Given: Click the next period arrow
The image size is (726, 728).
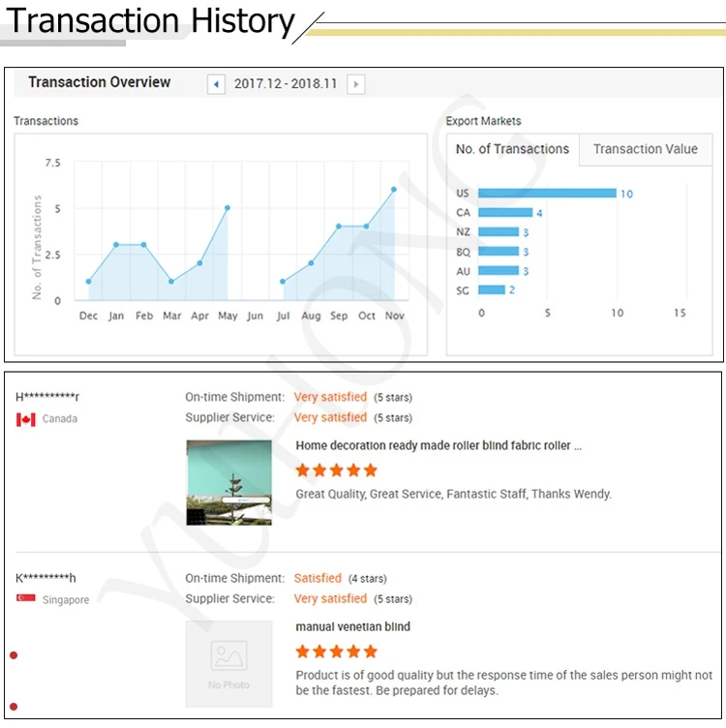Looking at the screenshot, I should pyautogui.click(x=355, y=84).
